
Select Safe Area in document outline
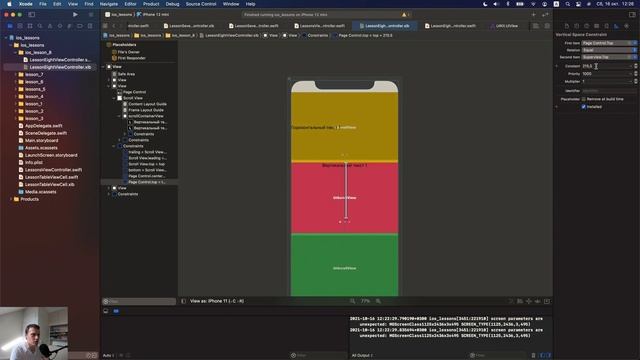(x=126, y=74)
